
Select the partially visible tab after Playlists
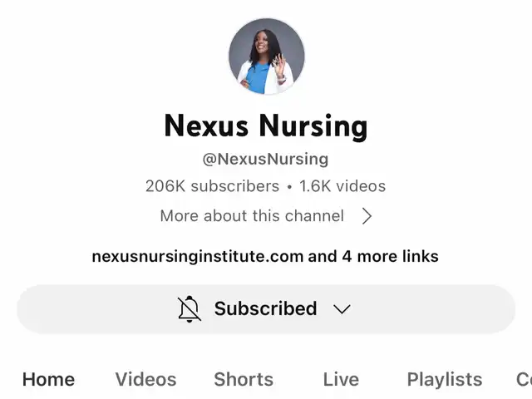pos(524,379)
